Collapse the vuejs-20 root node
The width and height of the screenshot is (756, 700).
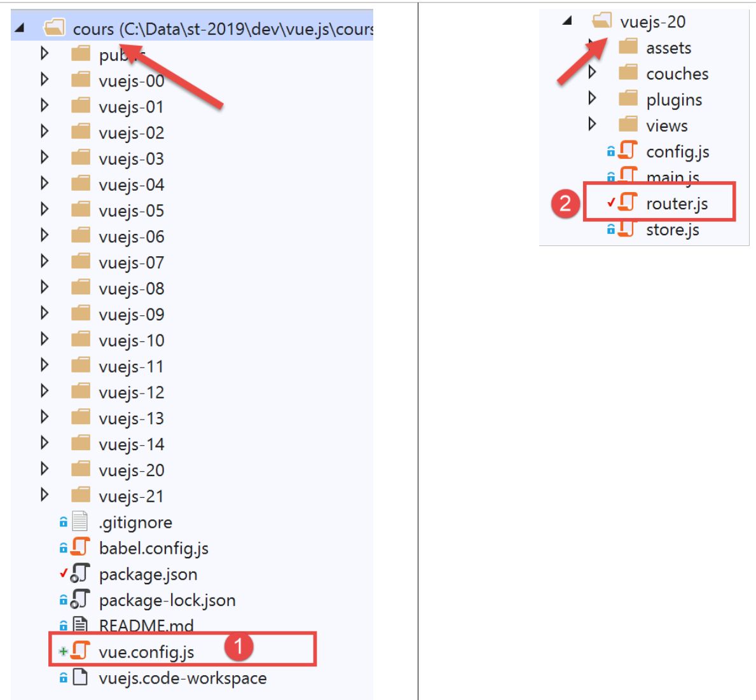567,21
